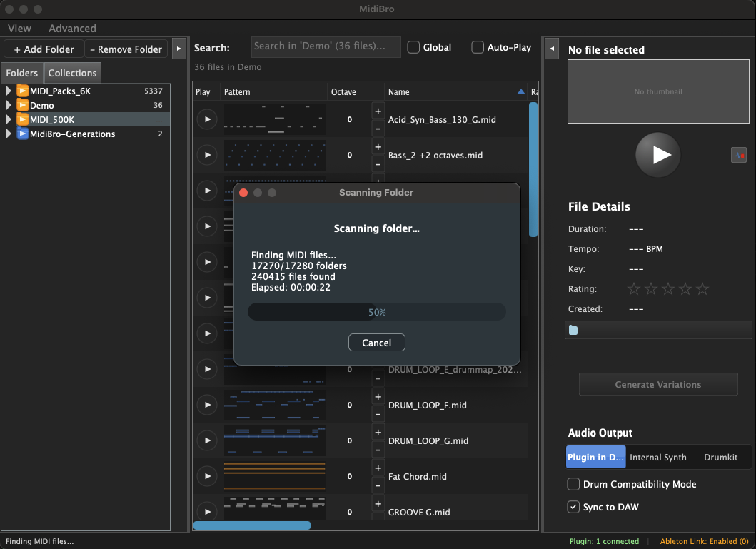This screenshot has height=549, width=756.
Task: Lower octave for Acid_Syn_Bass_130_G.mid
Action: [x=378, y=129]
